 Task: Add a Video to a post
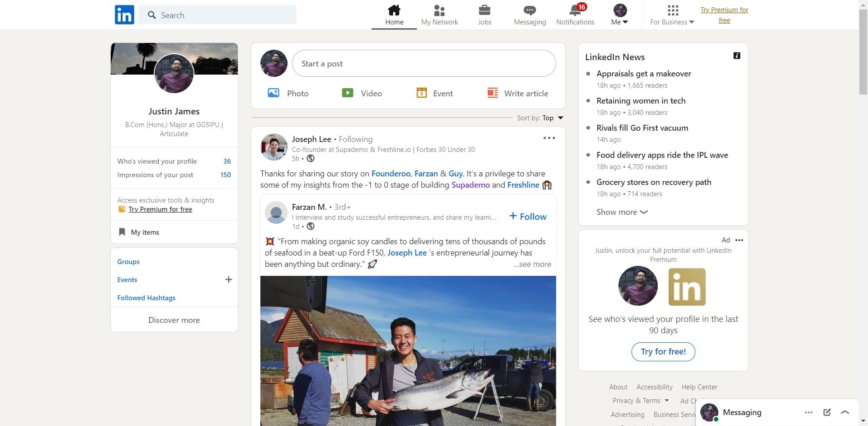[362, 93]
